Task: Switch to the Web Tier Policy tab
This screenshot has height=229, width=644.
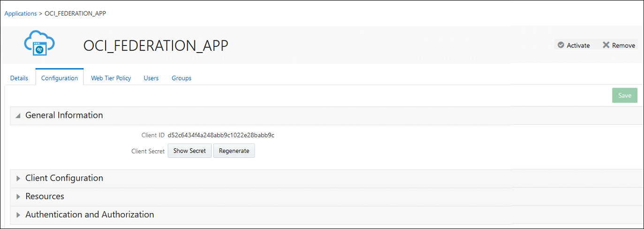Action: coord(111,78)
